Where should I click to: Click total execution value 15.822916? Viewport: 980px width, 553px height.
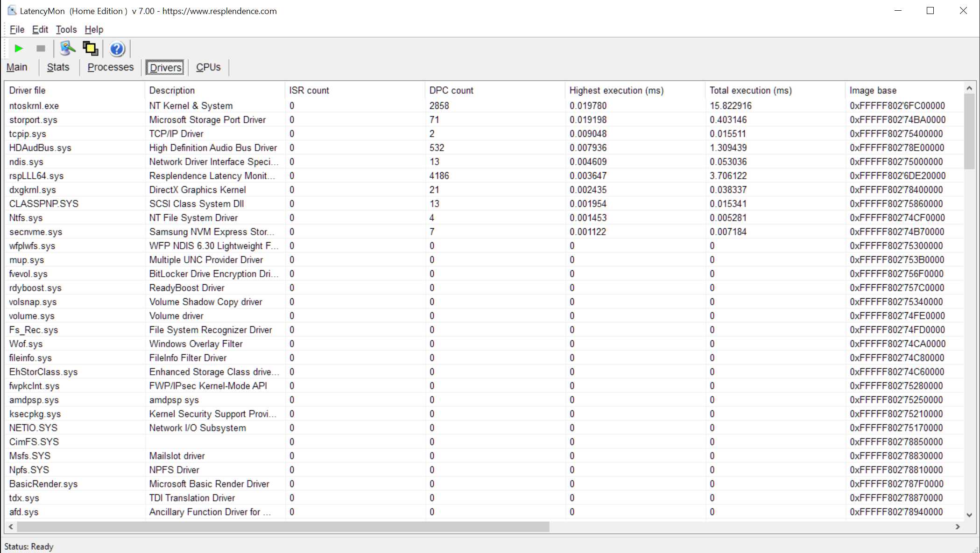click(x=731, y=106)
